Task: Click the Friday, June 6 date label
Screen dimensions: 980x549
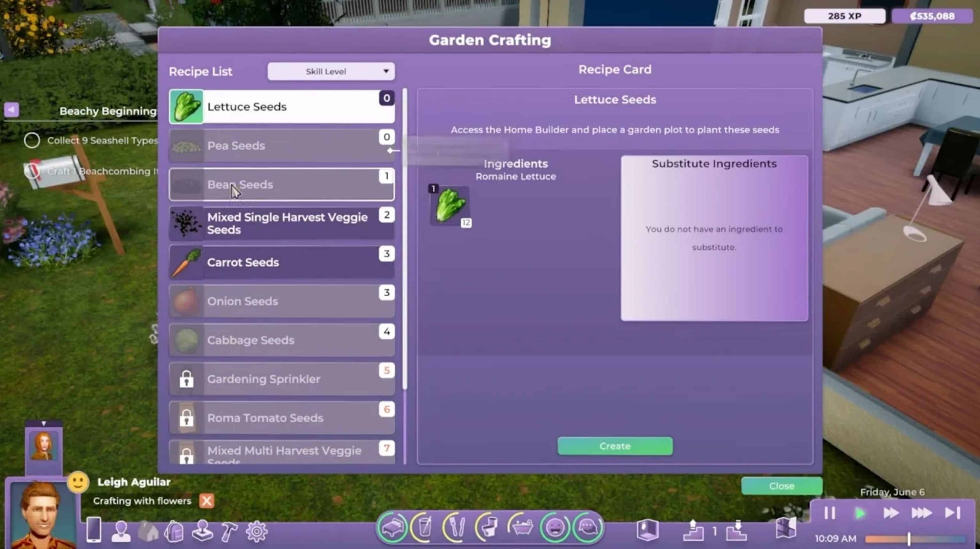Action: click(x=892, y=492)
